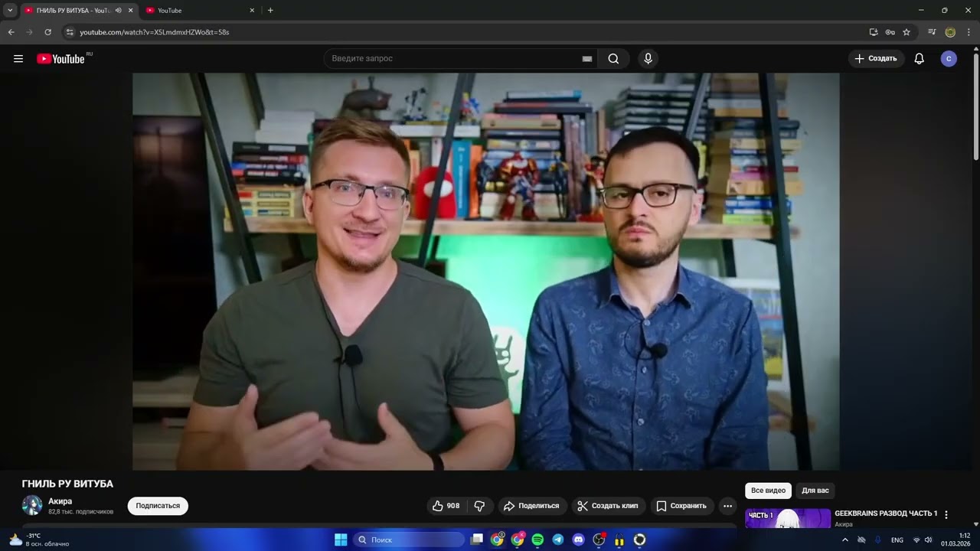Viewport: 980px width, 551px height.
Task: Open the GEEKBRAINS РАЗВОД ЧАСТЬ 1 title
Action: (x=886, y=513)
